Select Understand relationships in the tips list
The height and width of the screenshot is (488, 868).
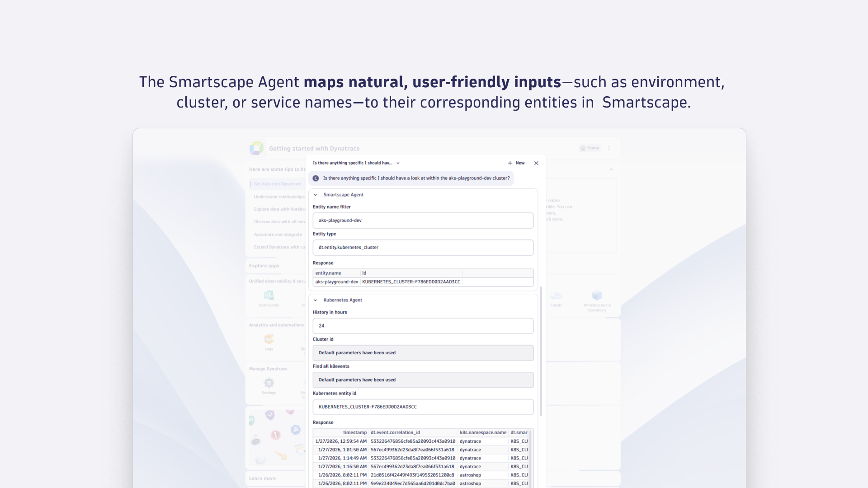tap(279, 197)
